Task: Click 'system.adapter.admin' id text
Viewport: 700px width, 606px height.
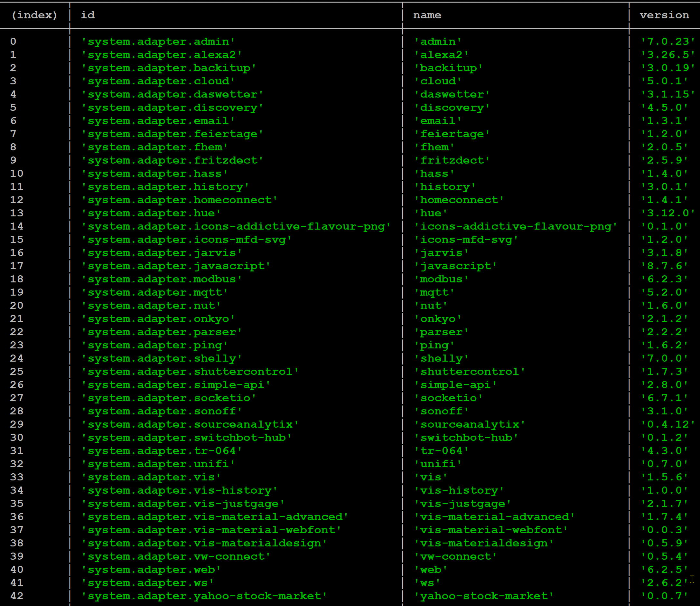Action: (x=158, y=42)
